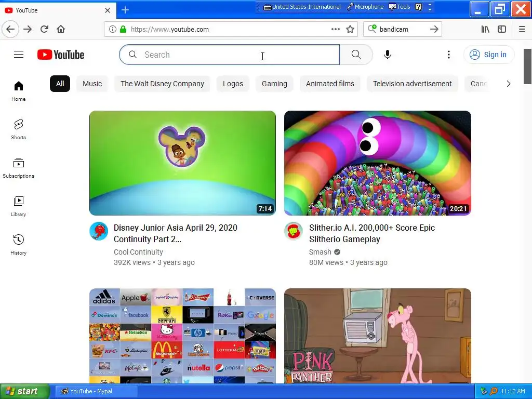Viewport: 532px width, 399px height.
Task: Bookmark this page with star icon
Action: click(350, 29)
